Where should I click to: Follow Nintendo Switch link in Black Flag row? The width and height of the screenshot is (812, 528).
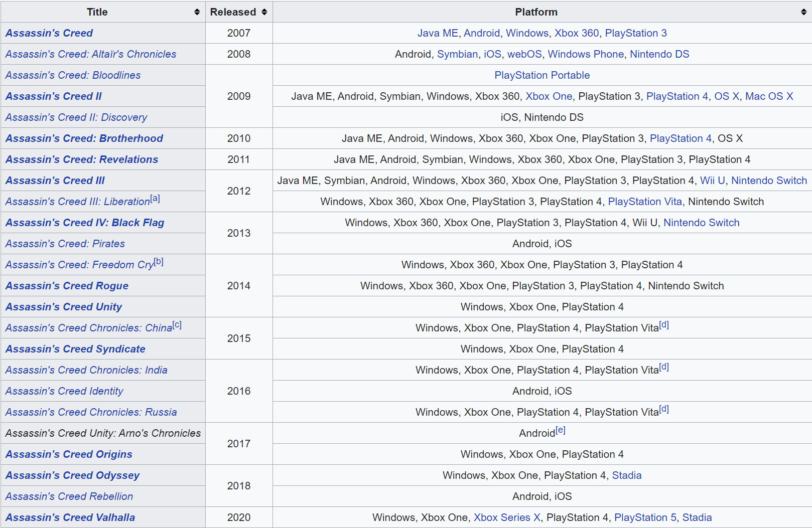pyautogui.click(x=702, y=223)
